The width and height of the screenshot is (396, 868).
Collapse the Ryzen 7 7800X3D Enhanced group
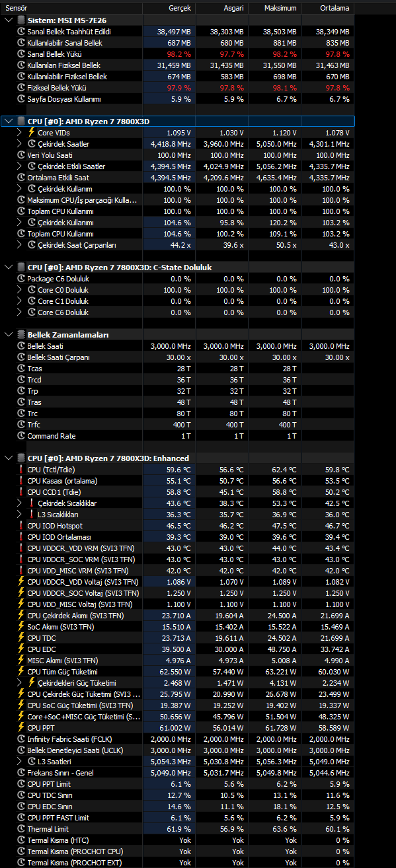coord(8,458)
